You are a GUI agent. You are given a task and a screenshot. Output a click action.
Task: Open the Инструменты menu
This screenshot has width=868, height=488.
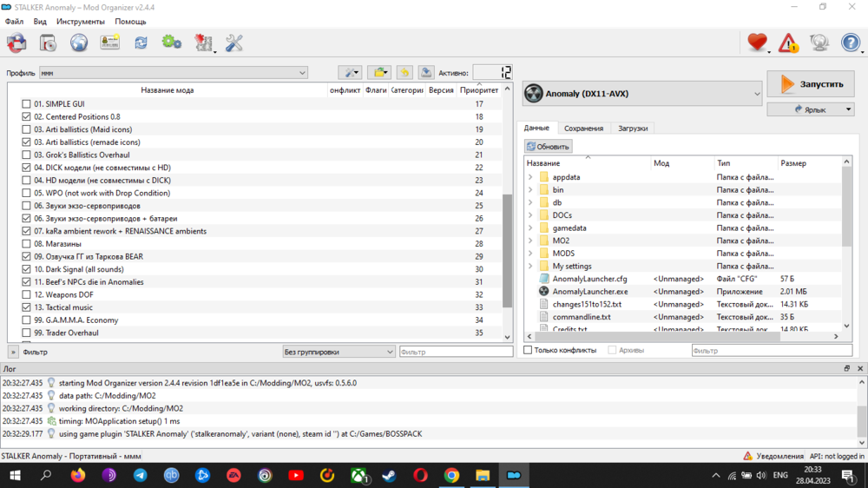(80, 22)
